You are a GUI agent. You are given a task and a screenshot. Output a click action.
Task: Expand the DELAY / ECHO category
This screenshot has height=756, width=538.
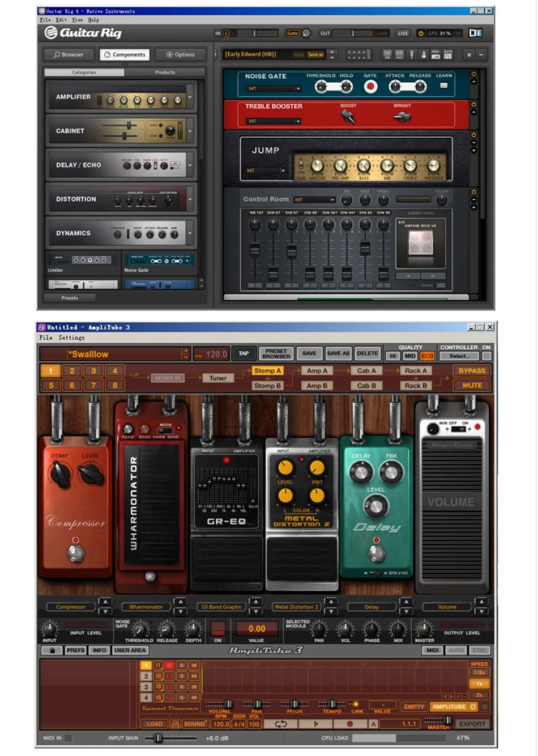click(x=190, y=165)
